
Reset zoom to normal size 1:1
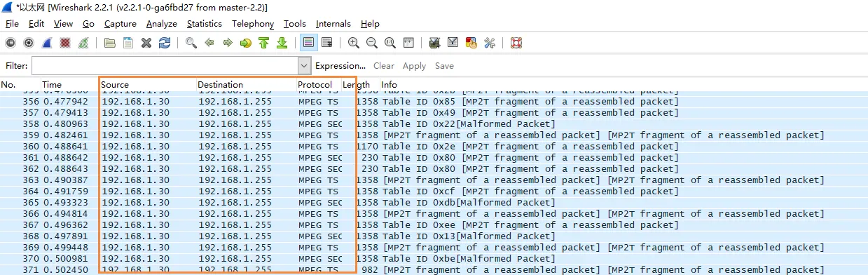(390, 43)
